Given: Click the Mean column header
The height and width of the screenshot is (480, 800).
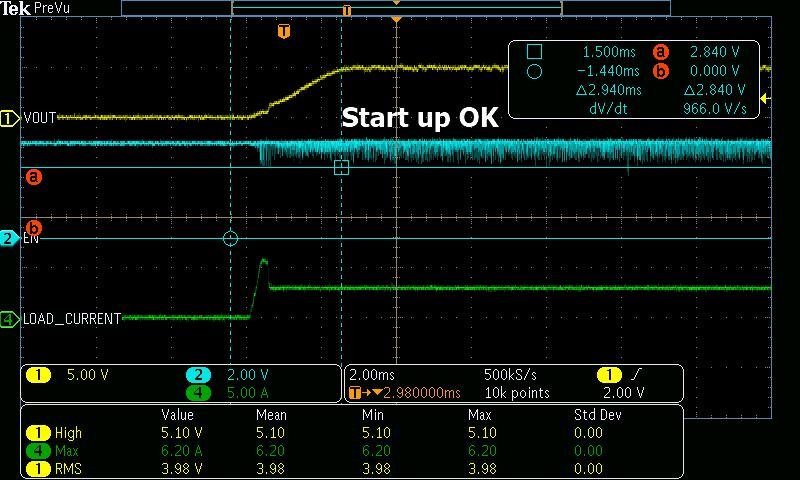Looking at the screenshot, I should click(271, 415).
